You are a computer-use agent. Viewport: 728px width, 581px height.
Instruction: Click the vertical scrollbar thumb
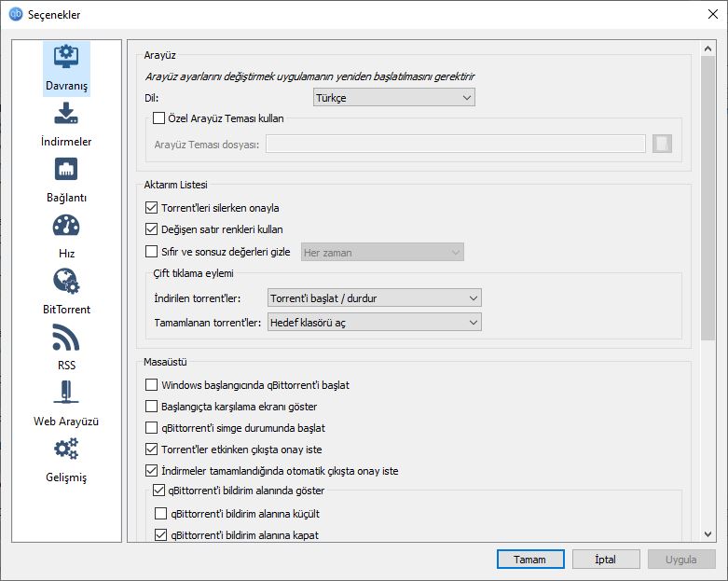point(707,199)
